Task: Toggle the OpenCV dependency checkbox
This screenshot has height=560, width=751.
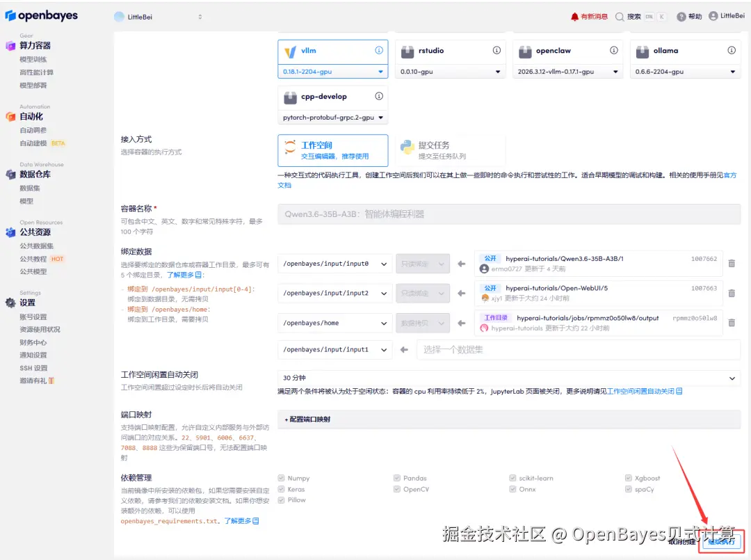Action: pyautogui.click(x=396, y=489)
